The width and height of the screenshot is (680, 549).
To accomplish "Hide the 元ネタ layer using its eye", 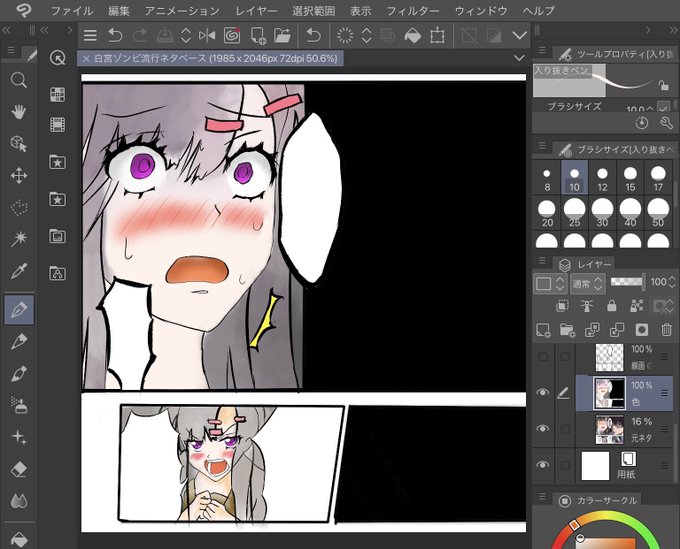I will click(x=543, y=428).
